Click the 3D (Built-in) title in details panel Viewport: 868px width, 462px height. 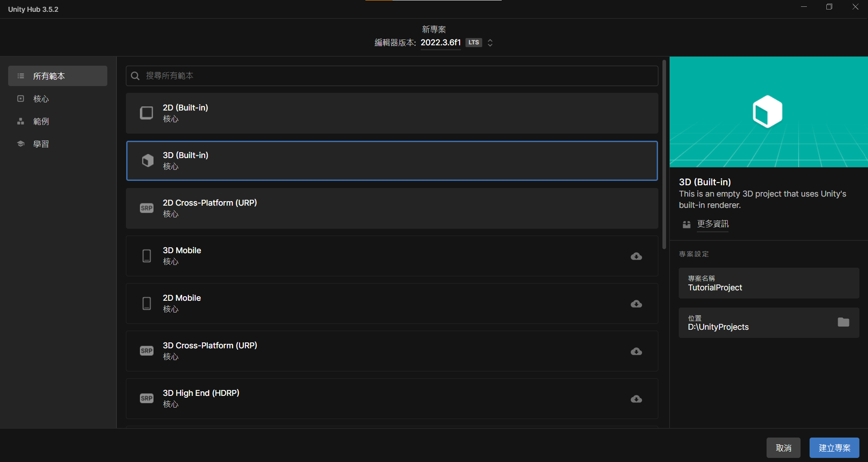(x=705, y=182)
